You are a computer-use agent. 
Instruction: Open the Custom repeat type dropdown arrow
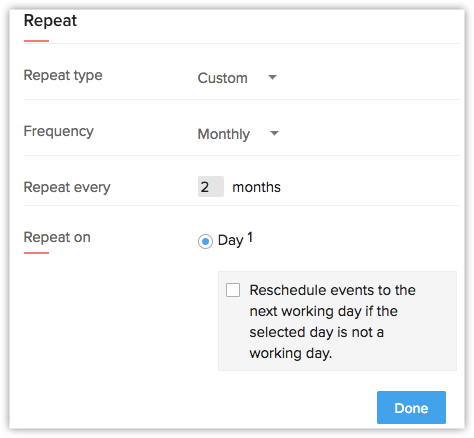click(272, 77)
